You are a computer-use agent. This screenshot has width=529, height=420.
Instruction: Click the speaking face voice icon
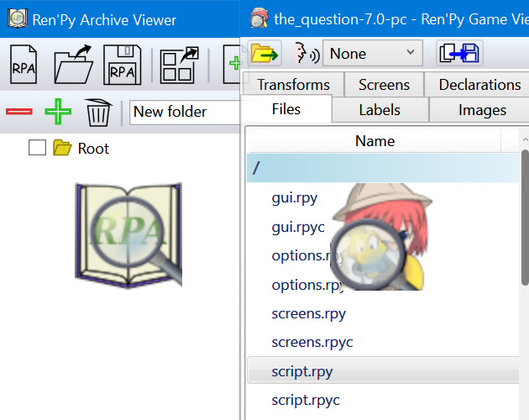[x=306, y=53]
